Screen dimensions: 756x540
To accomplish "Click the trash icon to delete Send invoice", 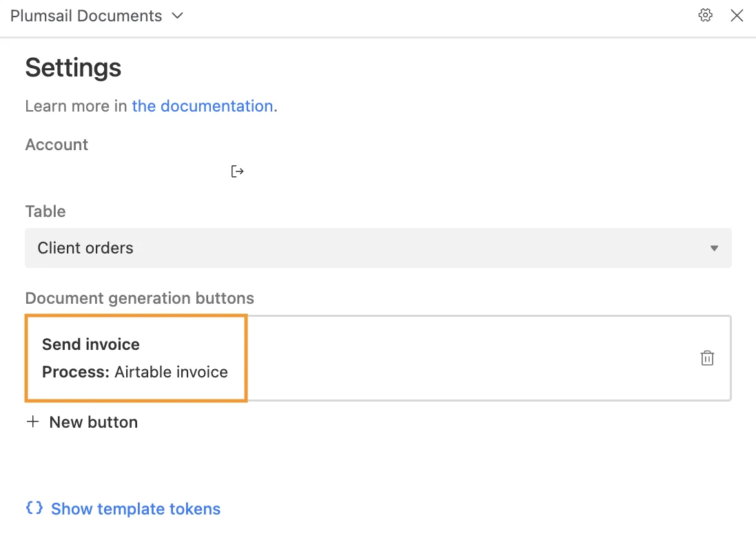I will 706,357.
